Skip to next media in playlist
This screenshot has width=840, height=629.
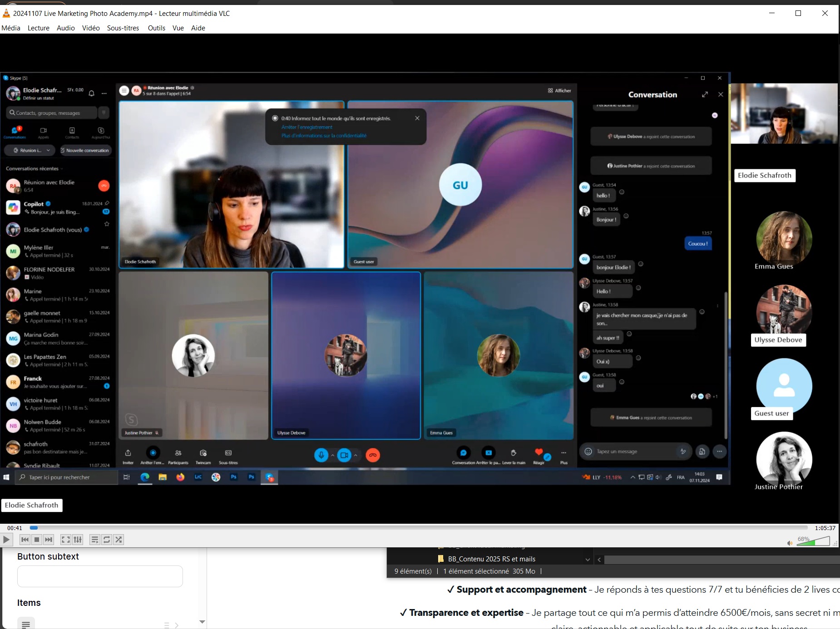(x=49, y=540)
